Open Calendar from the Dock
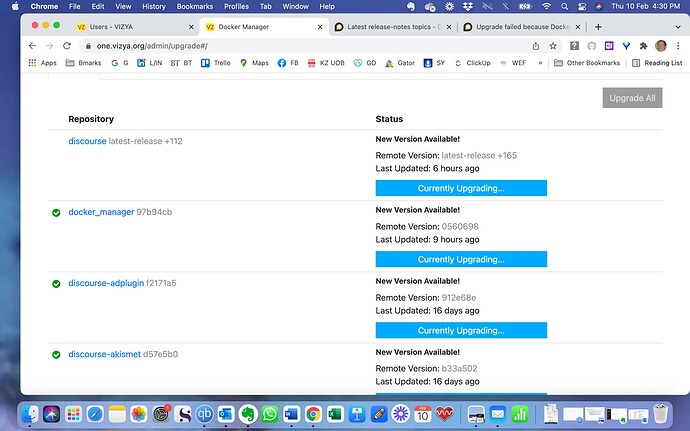 422,414
